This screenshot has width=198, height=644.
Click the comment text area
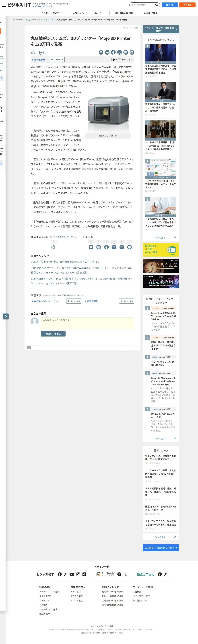click(x=87, y=323)
